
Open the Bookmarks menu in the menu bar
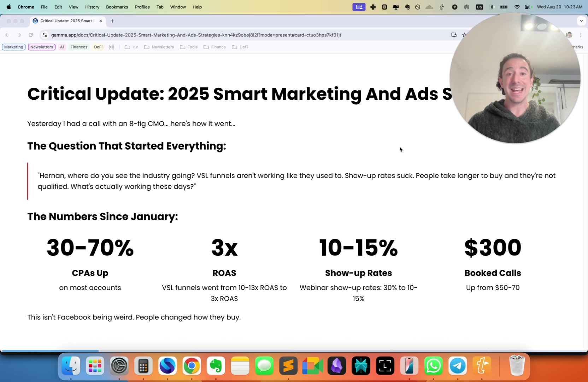click(x=117, y=7)
